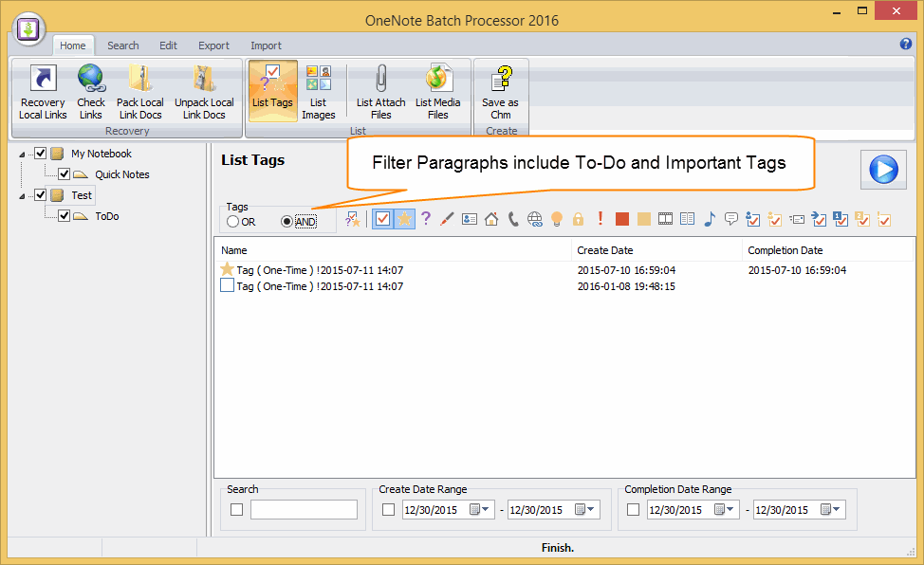Viewport: 924px width, 565px height.
Task: Collapse the My Notebook tree node
Action: click(x=23, y=155)
